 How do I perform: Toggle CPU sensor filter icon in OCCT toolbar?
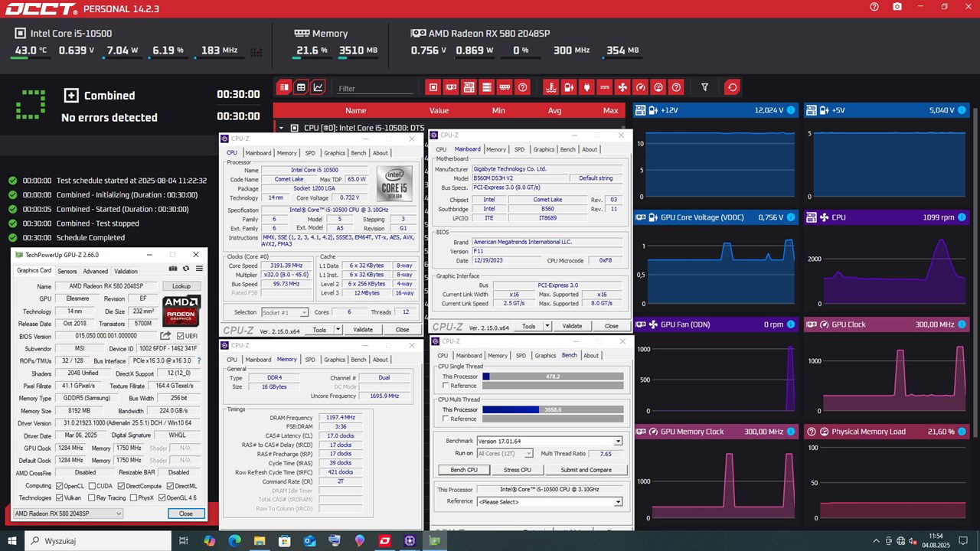pos(433,87)
